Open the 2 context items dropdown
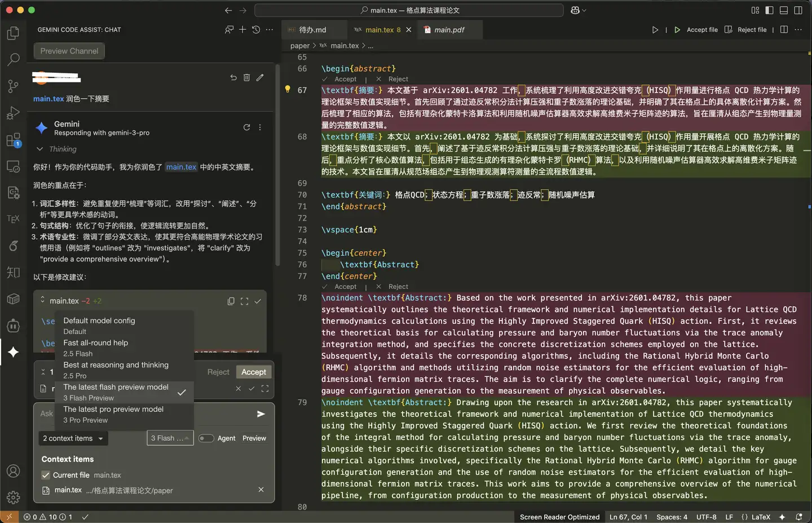 click(73, 438)
